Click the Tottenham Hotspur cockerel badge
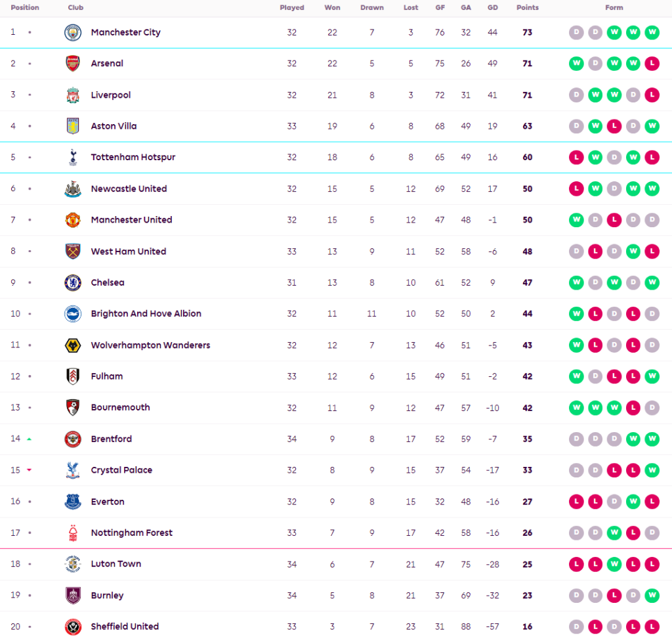Screen dimensions: 672x637 coord(73,158)
